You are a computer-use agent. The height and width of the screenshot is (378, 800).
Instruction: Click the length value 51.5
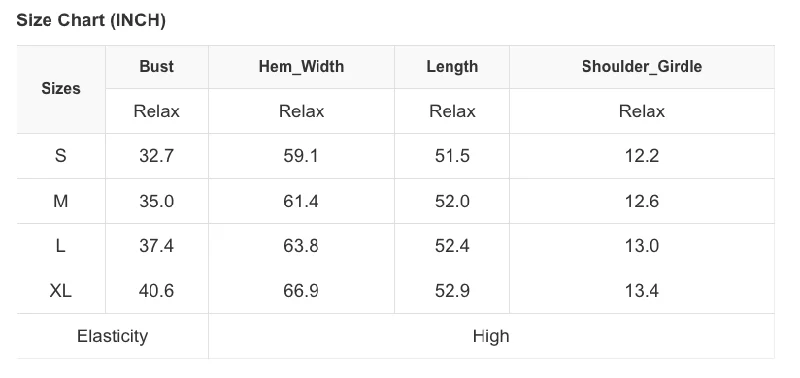(x=452, y=156)
